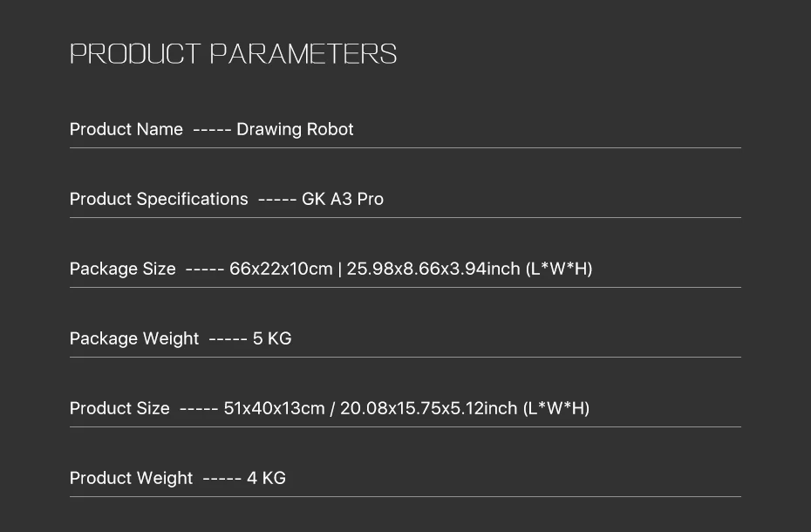The height and width of the screenshot is (532, 811).
Task: Click the Product Specifications label
Action: click(x=159, y=199)
